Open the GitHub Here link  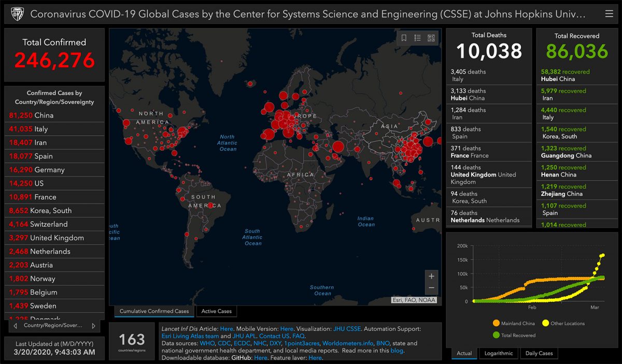coord(261,358)
